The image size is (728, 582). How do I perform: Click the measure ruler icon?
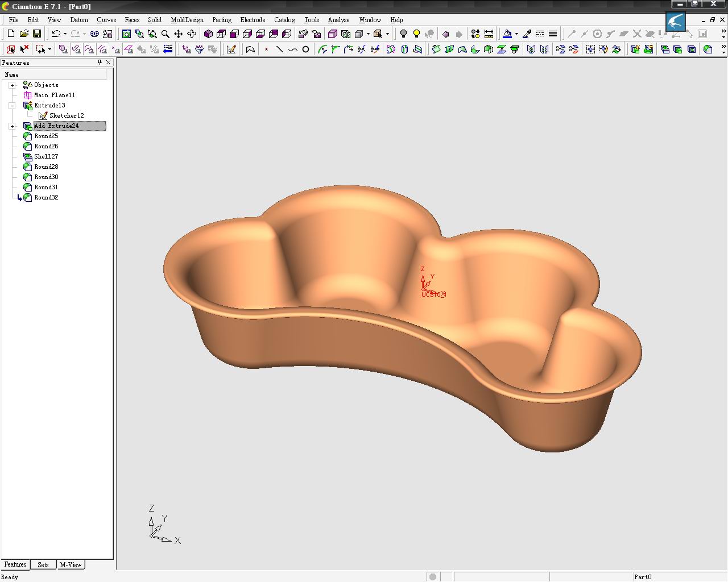[489, 34]
